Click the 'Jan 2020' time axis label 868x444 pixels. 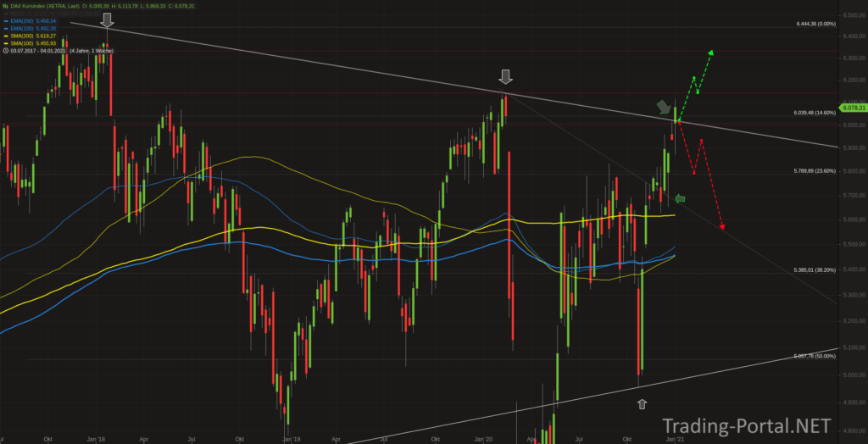(484, 439)
